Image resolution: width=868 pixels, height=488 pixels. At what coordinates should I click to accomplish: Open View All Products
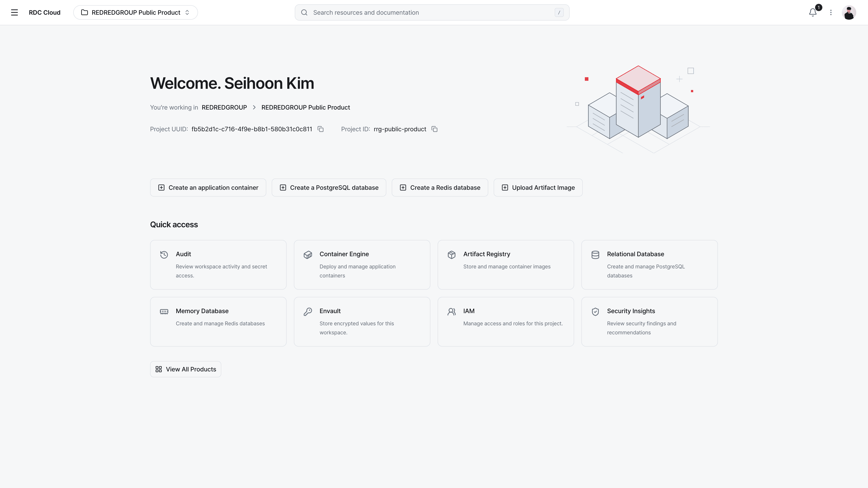coord(186,369)
